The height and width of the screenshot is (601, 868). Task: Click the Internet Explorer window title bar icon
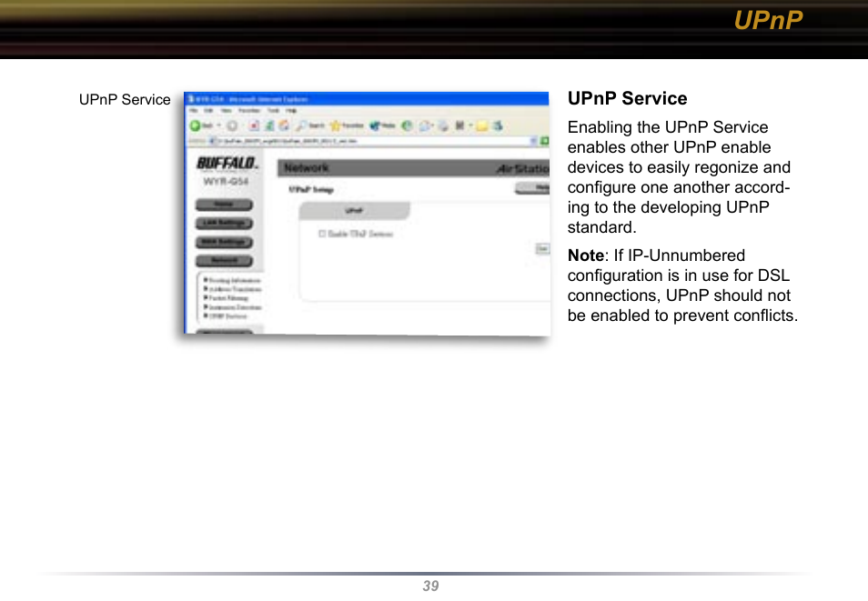pyautogui.click(x=191, y=99)
